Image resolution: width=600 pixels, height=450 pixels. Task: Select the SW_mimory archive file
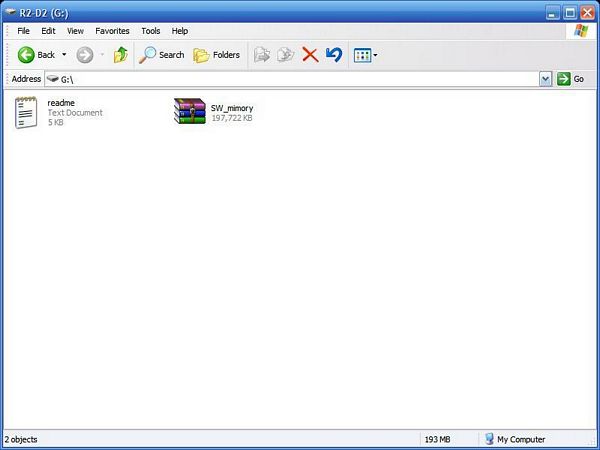(x=189, y=112)
